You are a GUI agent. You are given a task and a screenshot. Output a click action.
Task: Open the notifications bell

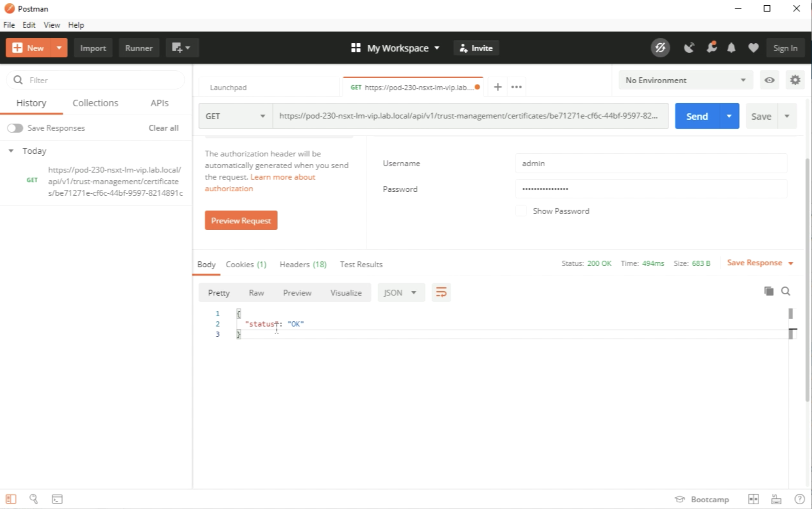pos(731,48)
